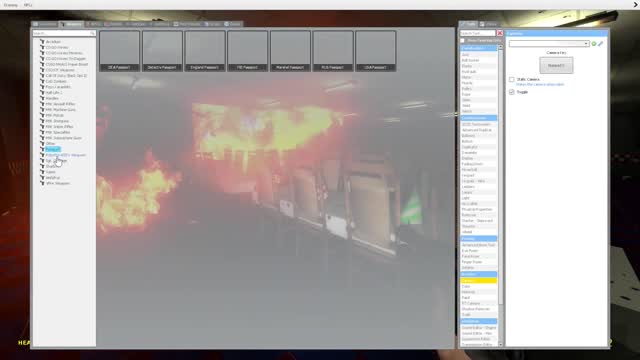Viewport: 640px width, 360px height.
Task: Tick Show Favourites Only checkbox
Action: 462,41
